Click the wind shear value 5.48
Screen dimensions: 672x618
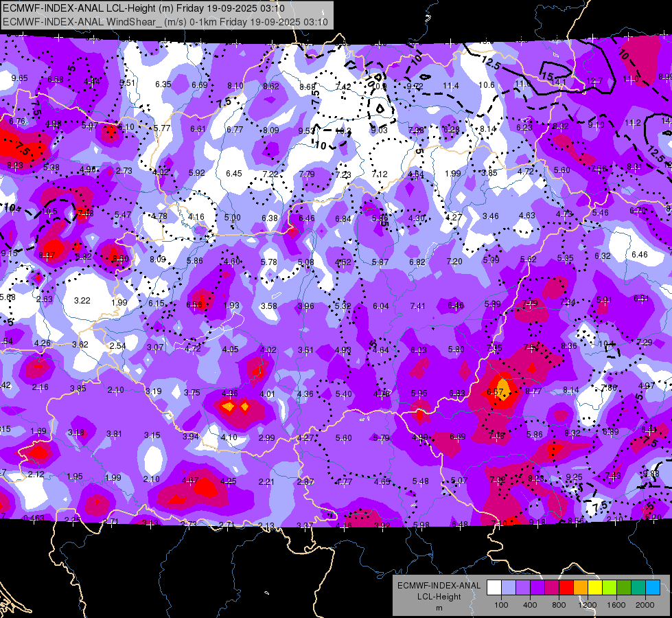pos(420,481)
